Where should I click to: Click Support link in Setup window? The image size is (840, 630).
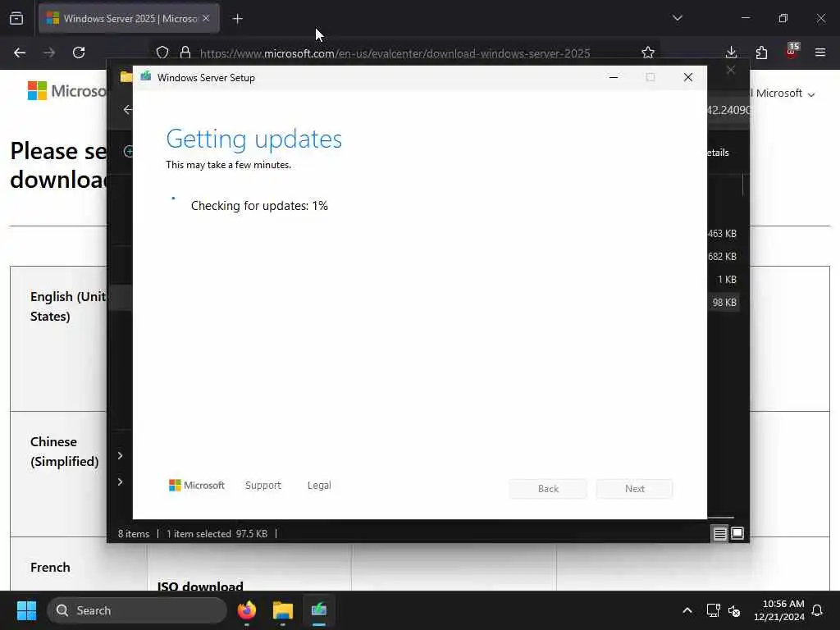click(263, 486)
